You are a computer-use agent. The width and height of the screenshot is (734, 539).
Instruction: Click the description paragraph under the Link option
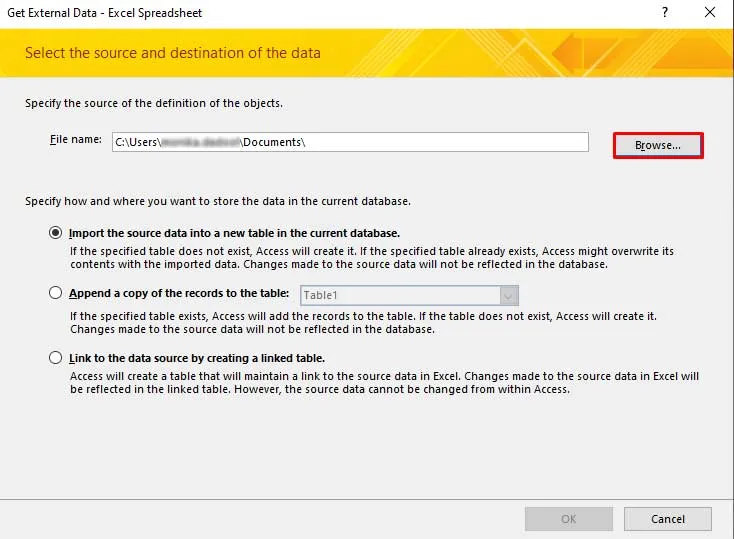point(383,383)
